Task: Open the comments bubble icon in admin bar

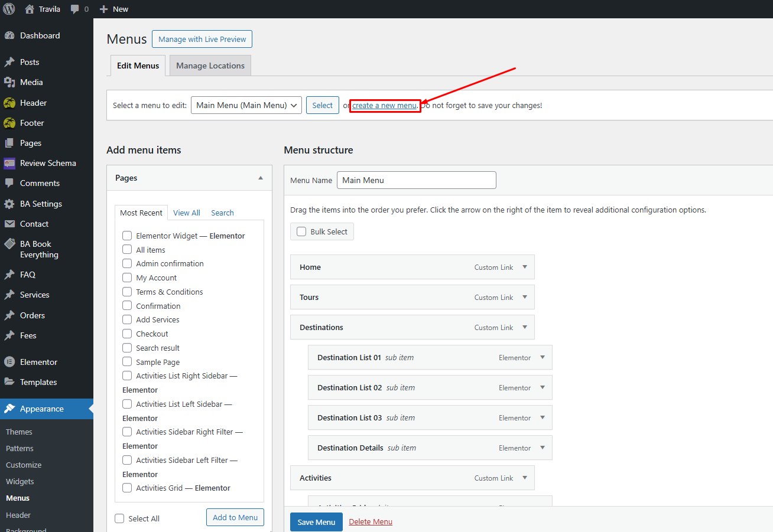Action: (x=75, y=9)
